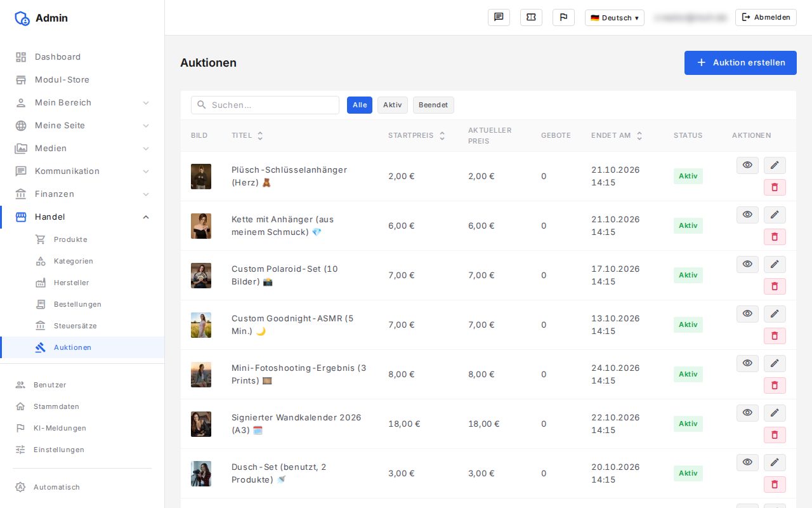Delete the Dusch-Set auction

775,485
